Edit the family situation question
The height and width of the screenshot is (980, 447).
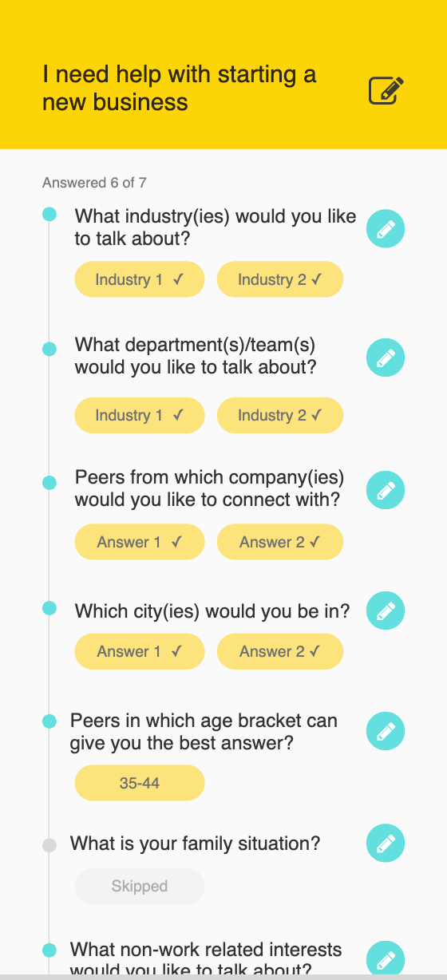pyautogui.click(x=386, y=843)
